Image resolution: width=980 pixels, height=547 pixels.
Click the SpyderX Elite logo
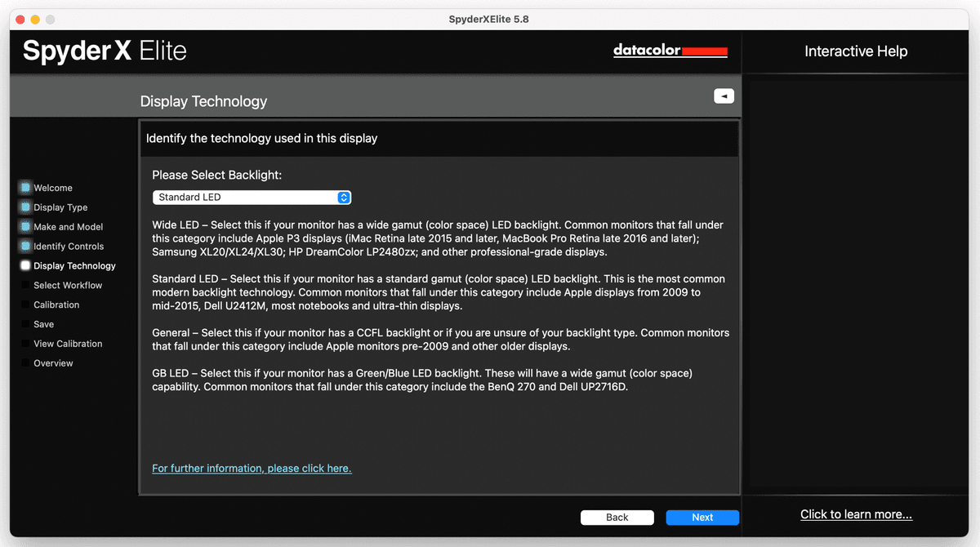point(104,51)
